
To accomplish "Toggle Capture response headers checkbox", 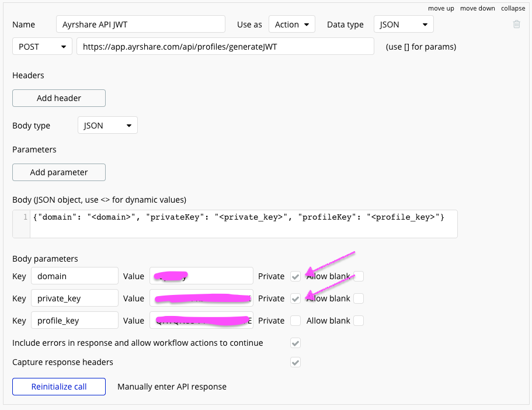I will point(295,362).
